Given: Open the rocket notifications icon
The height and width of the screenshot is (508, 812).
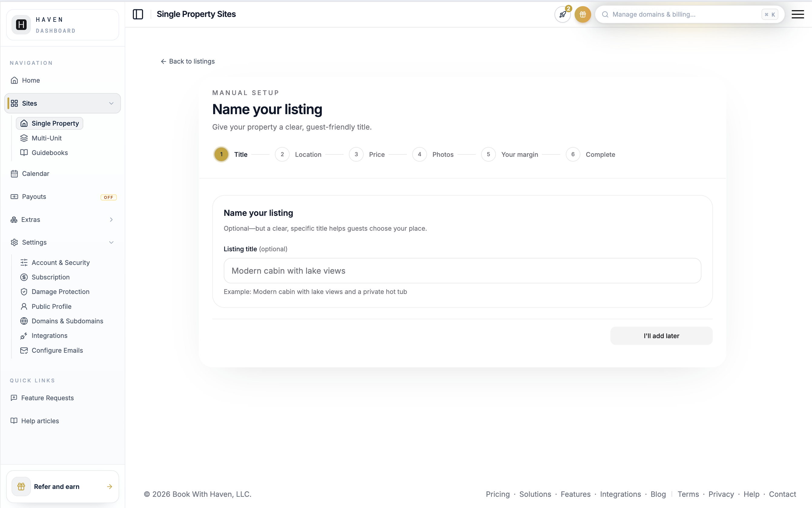Looking at the screenshot, I should (x=563, y=15).
